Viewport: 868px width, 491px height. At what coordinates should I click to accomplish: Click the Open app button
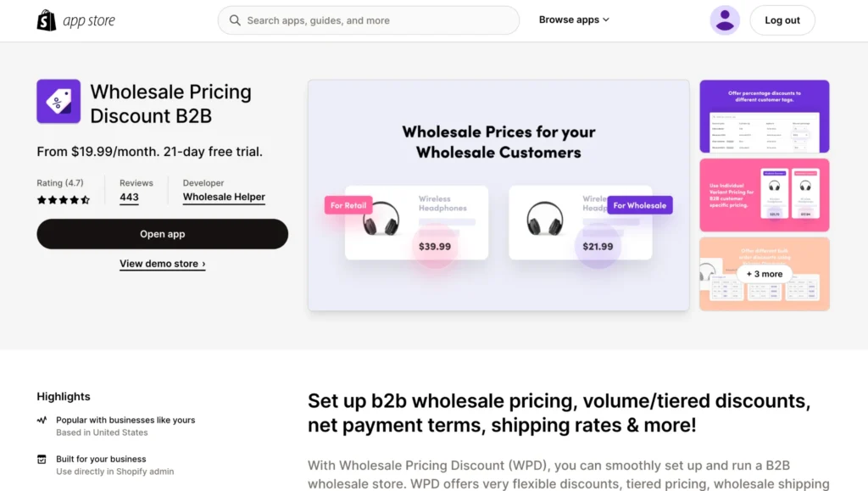[162, 233]
